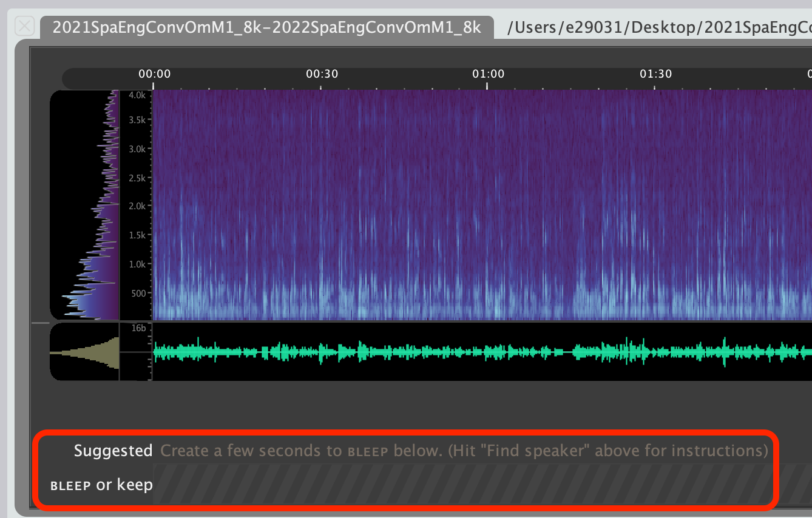Click the Suggested row instruction text
812x518 pixels.
click(x=464, y=451)
